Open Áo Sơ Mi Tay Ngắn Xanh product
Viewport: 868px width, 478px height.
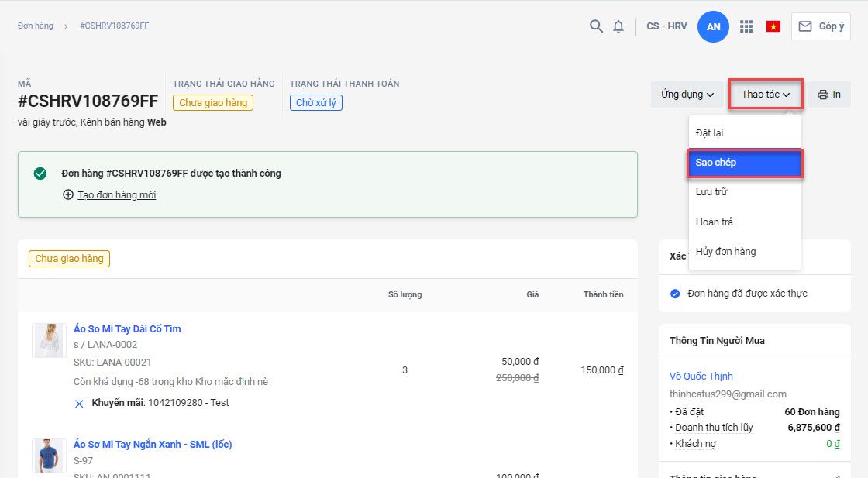point(153,444)
